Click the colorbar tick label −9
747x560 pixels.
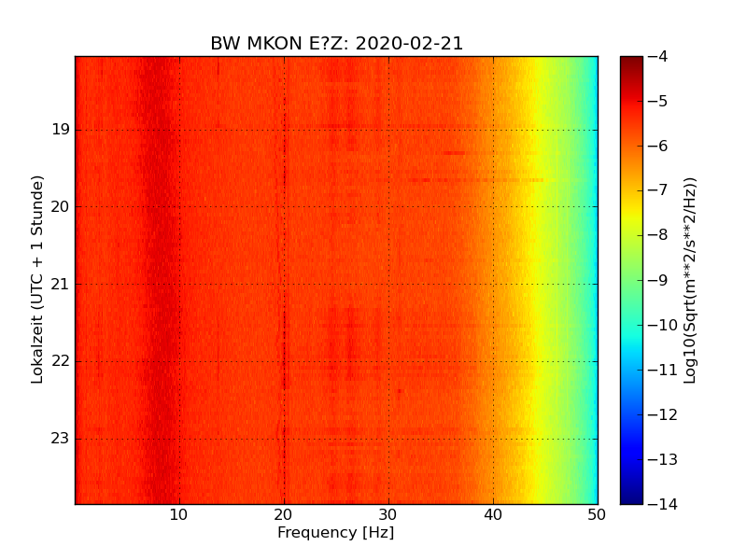click(x=658, y=280)
